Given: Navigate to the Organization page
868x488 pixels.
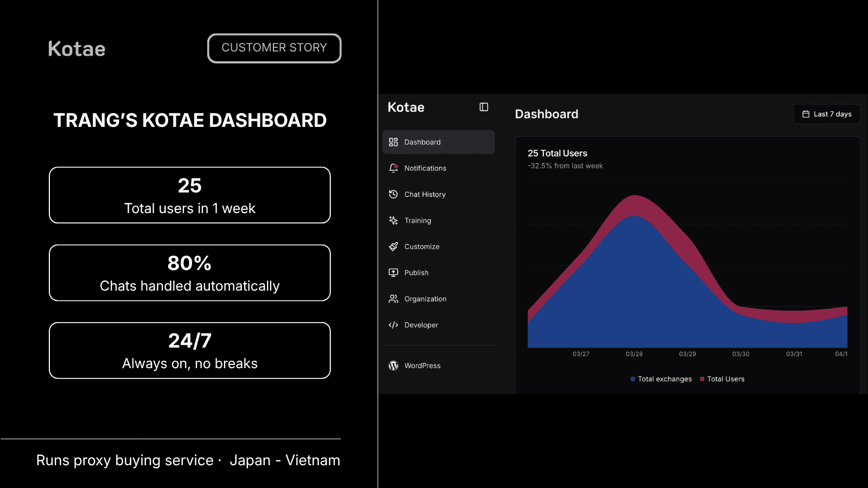Looking at the screenshot, I should pyautogui.click(x=425, y=299).
